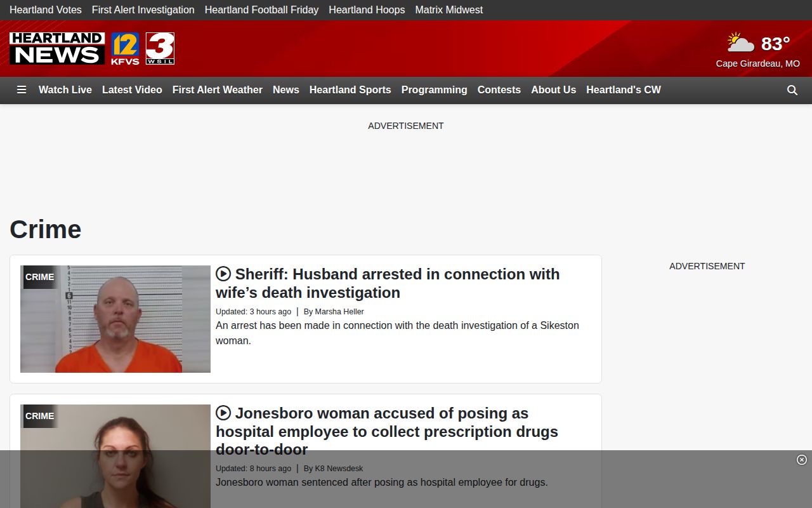The width and height of the screenshot is (812, 508).
Task: Click CRIME tag on husband story
Action: (x=40, y=277)
